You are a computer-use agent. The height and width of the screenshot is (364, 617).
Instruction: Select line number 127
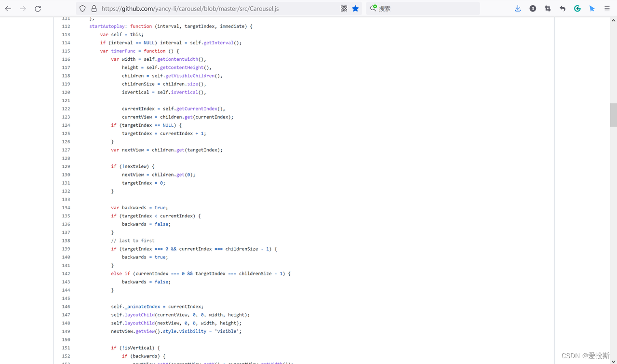click(66, 150)
